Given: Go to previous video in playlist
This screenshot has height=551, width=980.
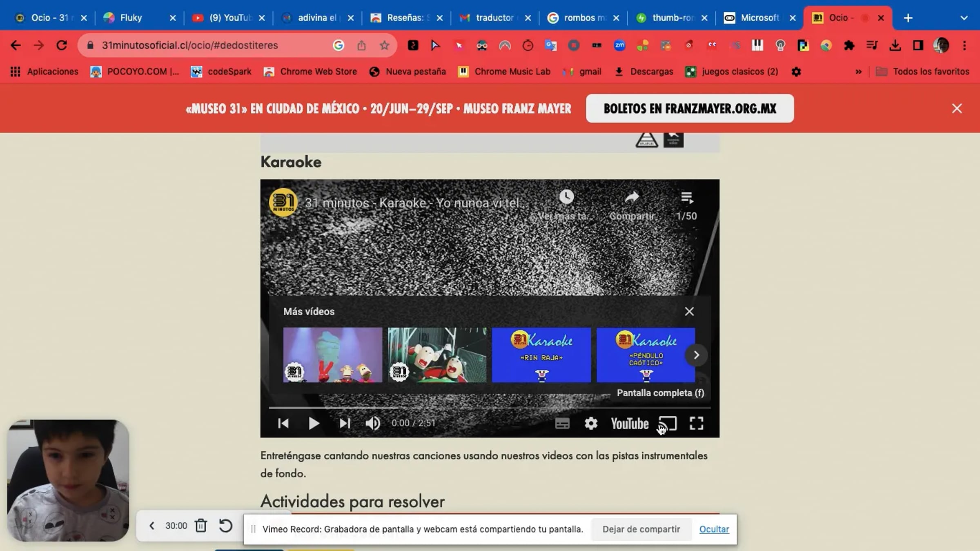Looking at the screenshot, I should click(283, 423).
